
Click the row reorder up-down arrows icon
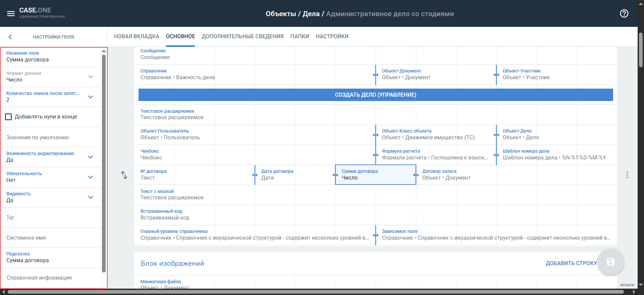(x=124, y=175)
